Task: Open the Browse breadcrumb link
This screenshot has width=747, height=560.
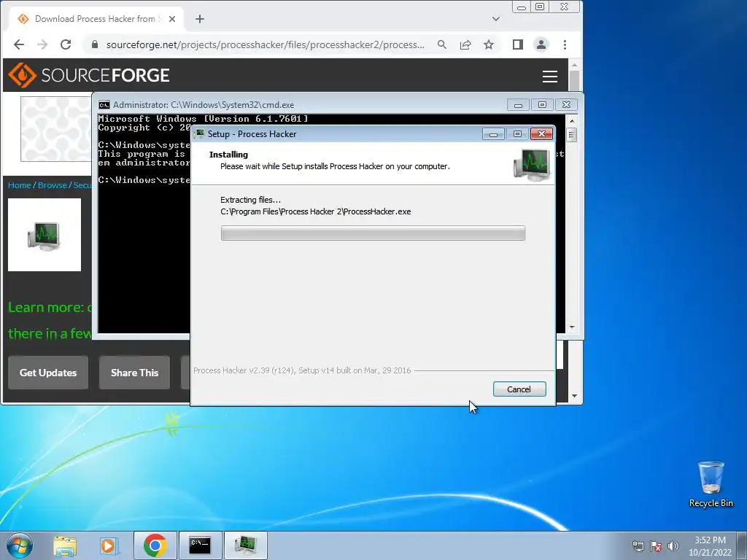Action: (x=53, y=185)
